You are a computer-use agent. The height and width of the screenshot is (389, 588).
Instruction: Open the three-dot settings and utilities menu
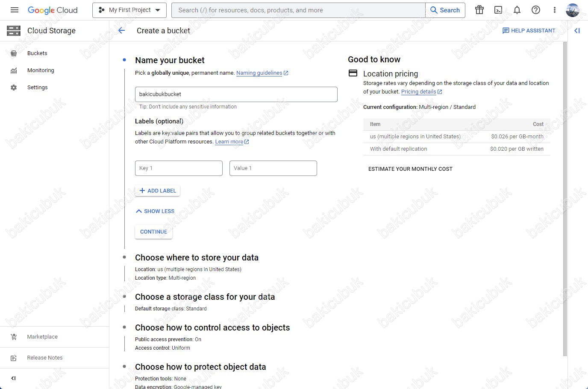[555, 10]
